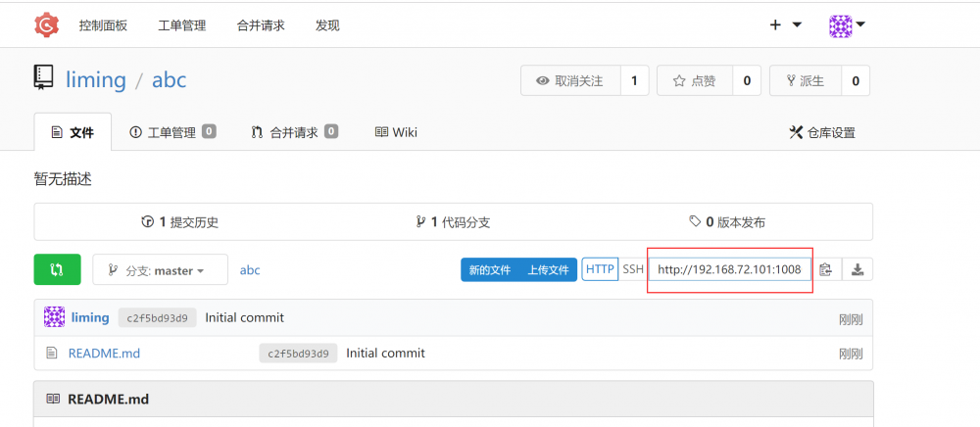Viewport: 980px width, 427px height.
Task: Open the Gogs logo home page
Action: 46,24
